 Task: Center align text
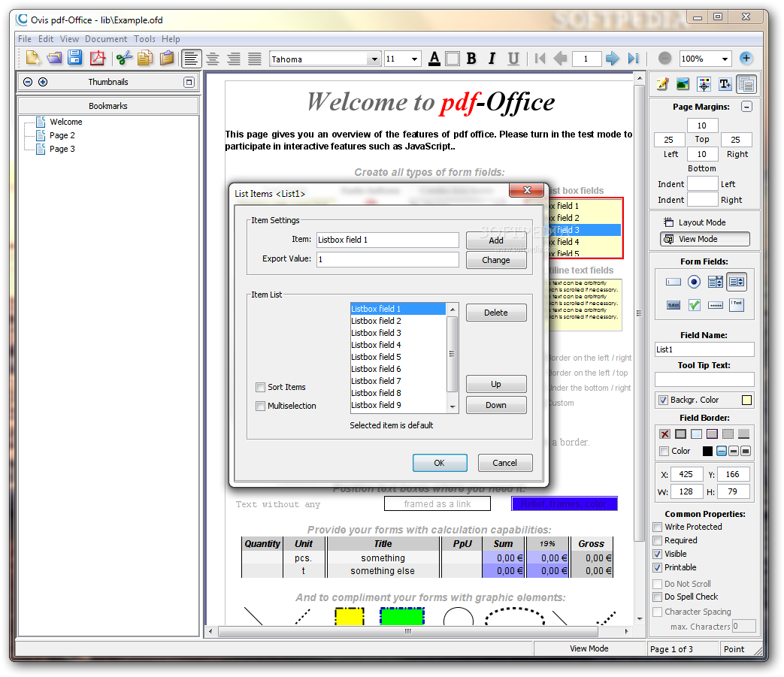click(213, 59)
